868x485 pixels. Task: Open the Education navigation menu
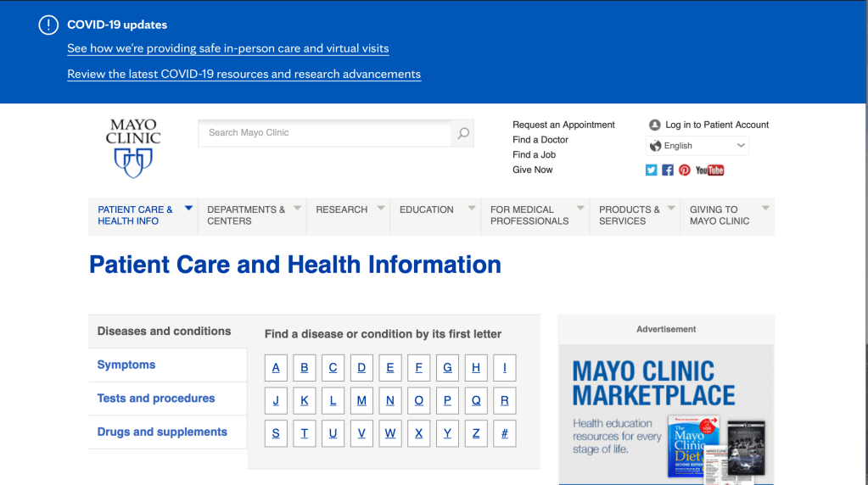pos(427,209)
